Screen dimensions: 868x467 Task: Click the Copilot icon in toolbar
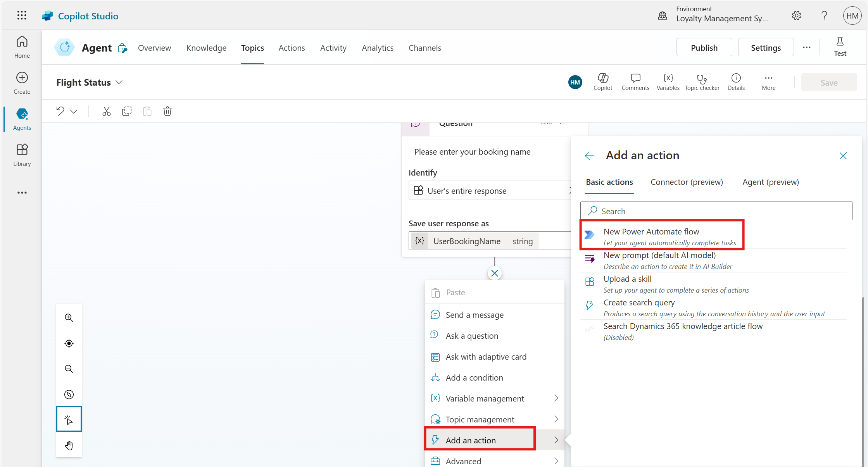pyautogui.click(x=602, y=82)
